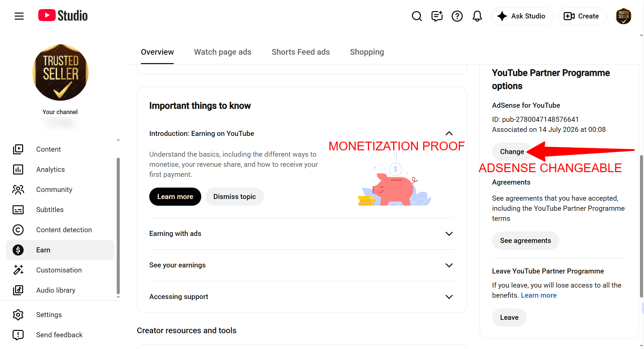Collapse the Introduction: Earning on YouTube section
Image resolution: width=644 pixels, height=349 pixels.
click(449, 134)
